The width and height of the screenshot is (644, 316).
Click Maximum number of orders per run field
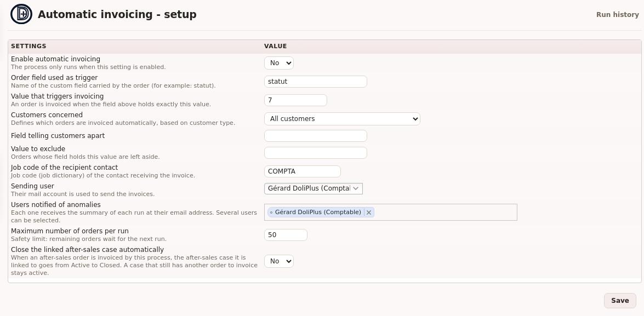[x=286, y=235]
